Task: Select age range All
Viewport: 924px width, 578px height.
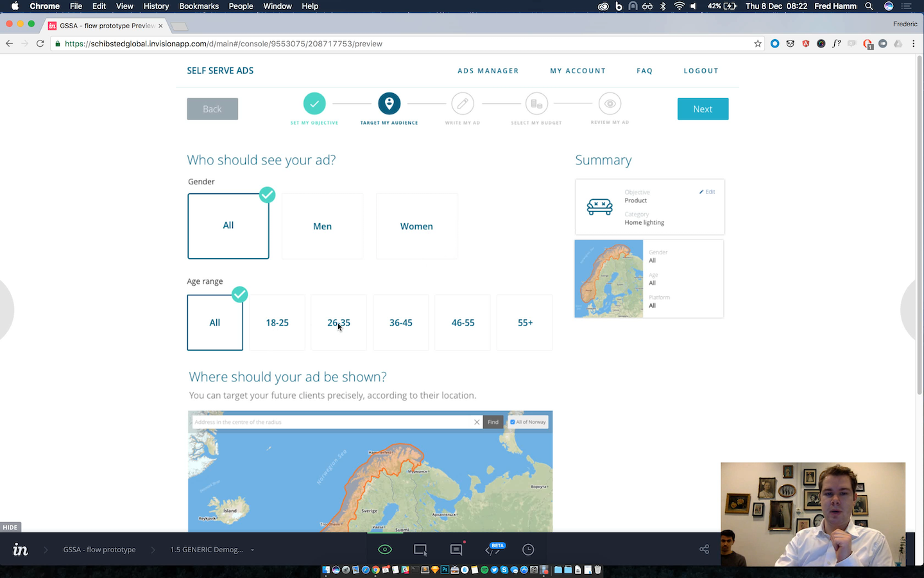Action: point(215,322)
